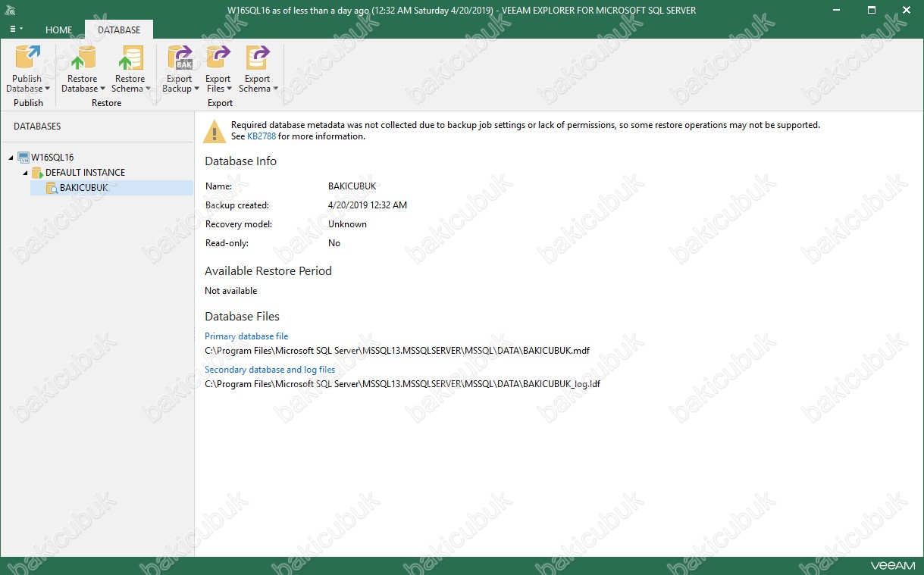Click the Name value BAKICUBUK in details

pyautogui.click(x=352, y=186)
